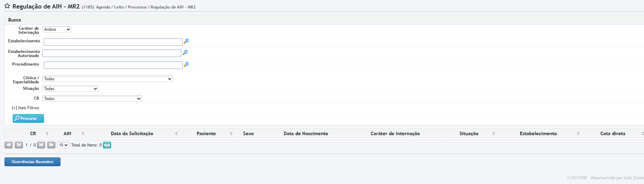Go to the last results page
Image resolution: width=644 pixels, height=184 pixels.
tap(51, 145)
